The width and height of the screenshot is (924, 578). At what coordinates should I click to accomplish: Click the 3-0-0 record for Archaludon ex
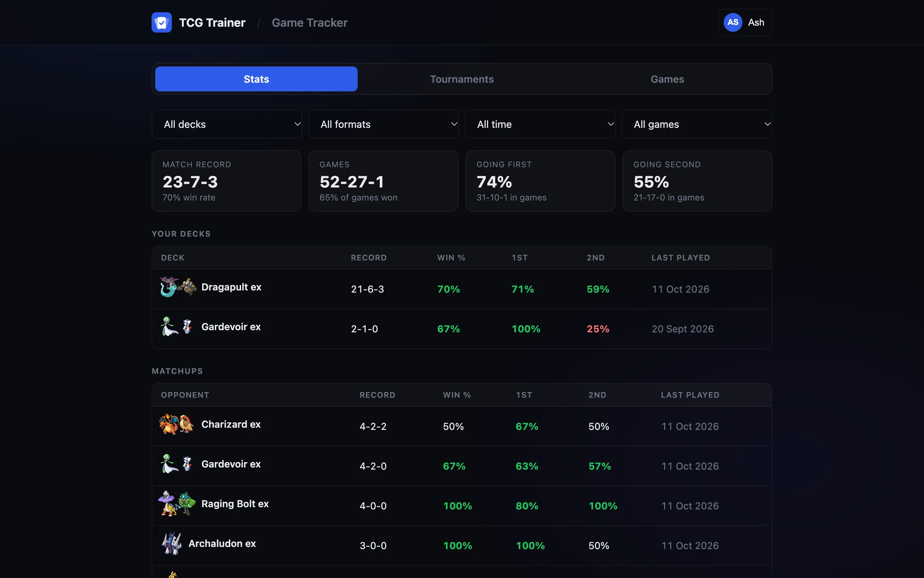click(x=373, y=546)
